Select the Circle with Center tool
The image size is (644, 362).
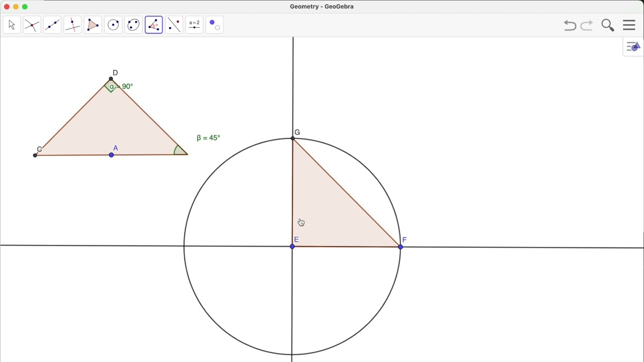click(113, 25)
